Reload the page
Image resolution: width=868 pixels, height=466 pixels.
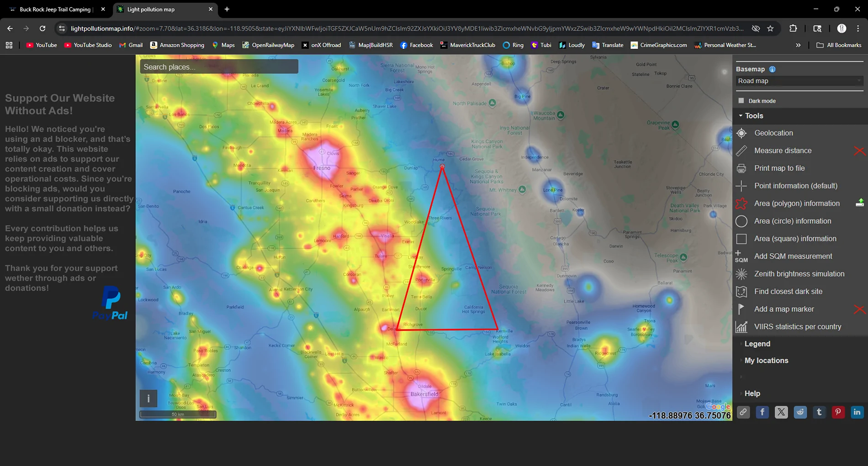pos(42,28)
